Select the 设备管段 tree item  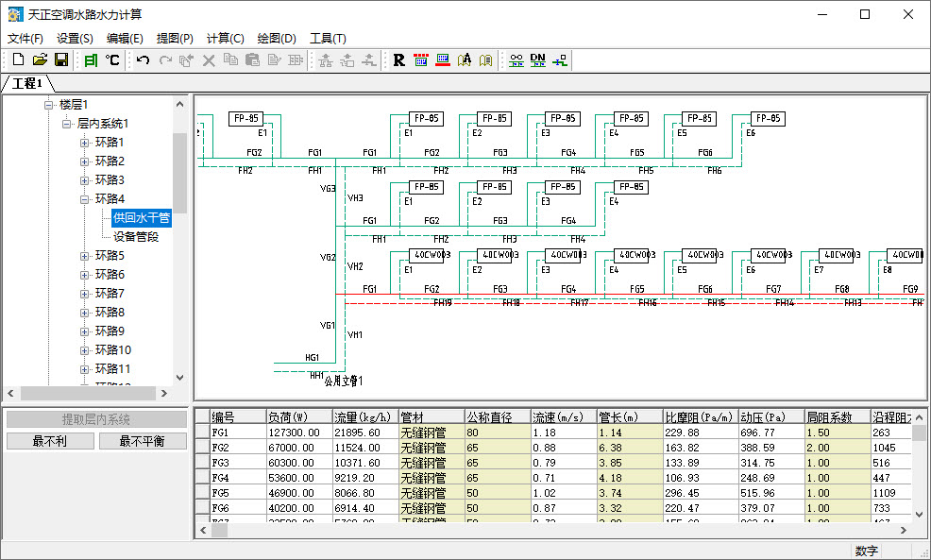(x=136, y=237)
